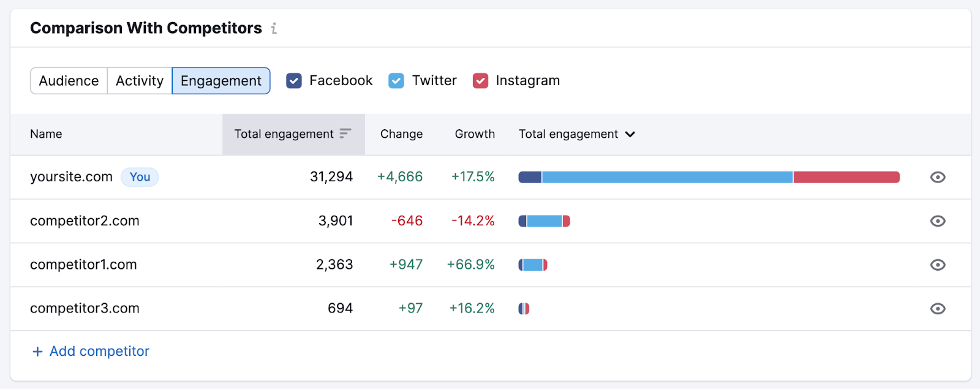This screenshot has height=389, width=980.
Task: Open the Activity tab
Action: tap(139, 80)
